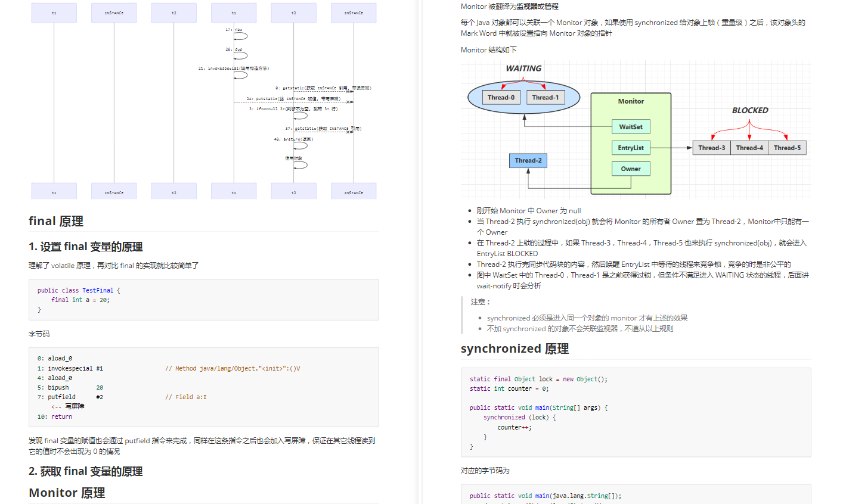This screenshot has height=504, width=843.
Task: Click bytecode line "4: aload_0"
Action: tap(54, 378)
